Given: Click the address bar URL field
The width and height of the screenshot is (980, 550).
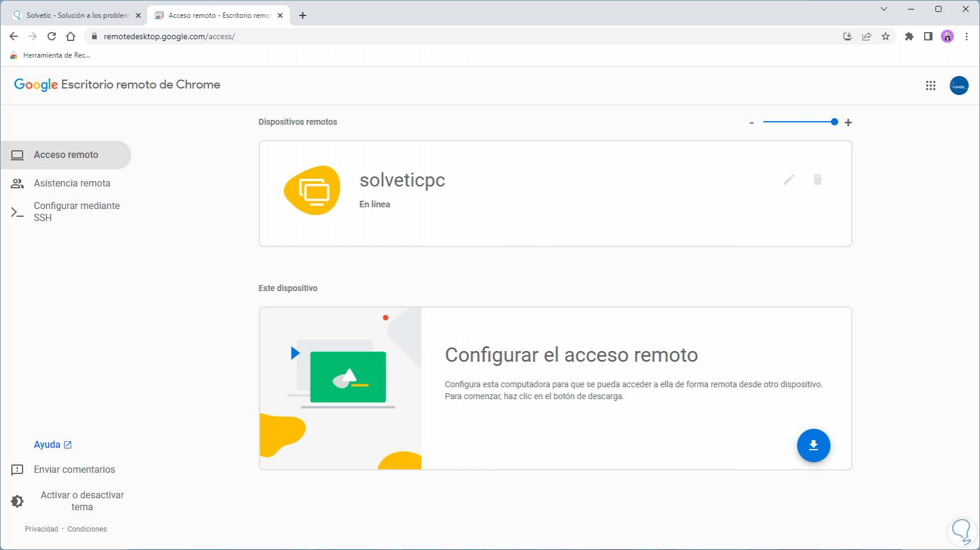Looking at the screenshot, I should click(x=416, y=36).
